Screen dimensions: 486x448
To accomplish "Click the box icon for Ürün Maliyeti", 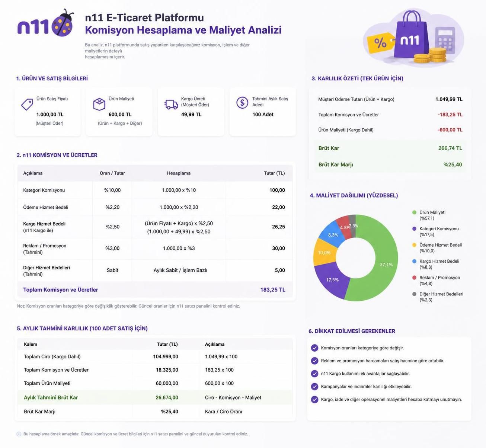I will pos(99,104).
